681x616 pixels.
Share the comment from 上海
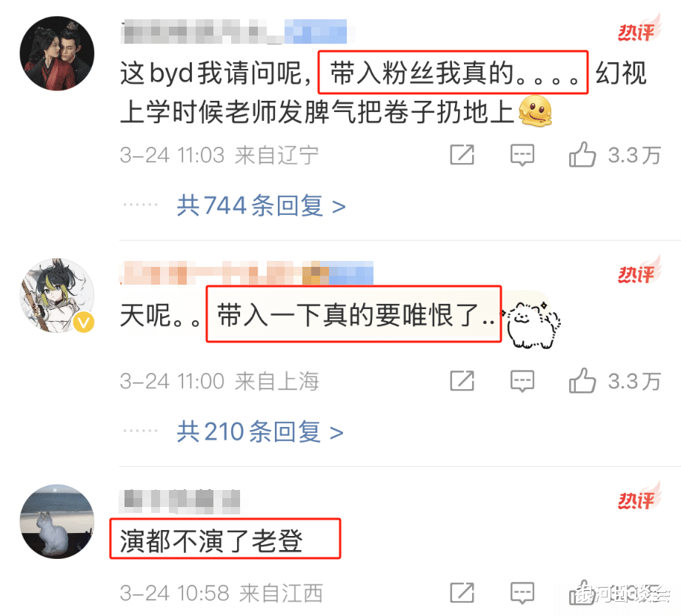pos(462,380)
